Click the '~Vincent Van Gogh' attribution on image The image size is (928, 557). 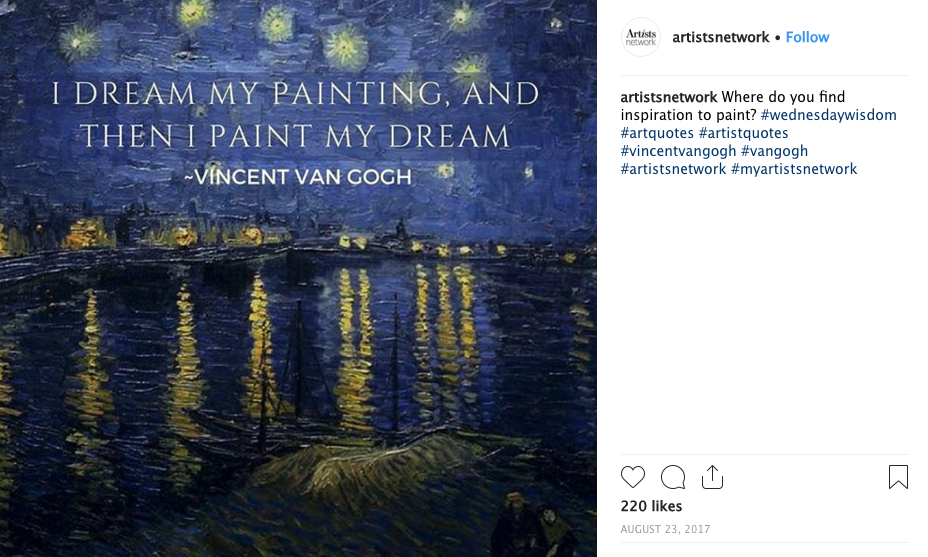[x=298, y=177]
